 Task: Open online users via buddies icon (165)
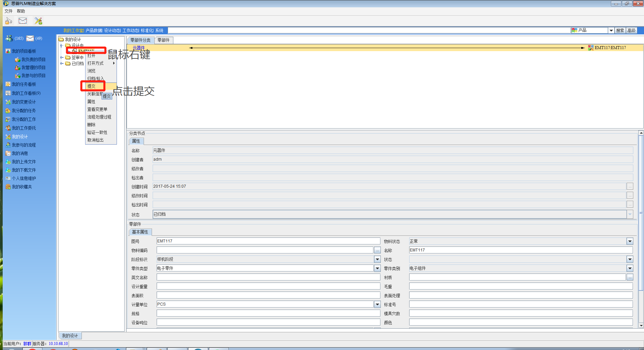click(9, 38)
